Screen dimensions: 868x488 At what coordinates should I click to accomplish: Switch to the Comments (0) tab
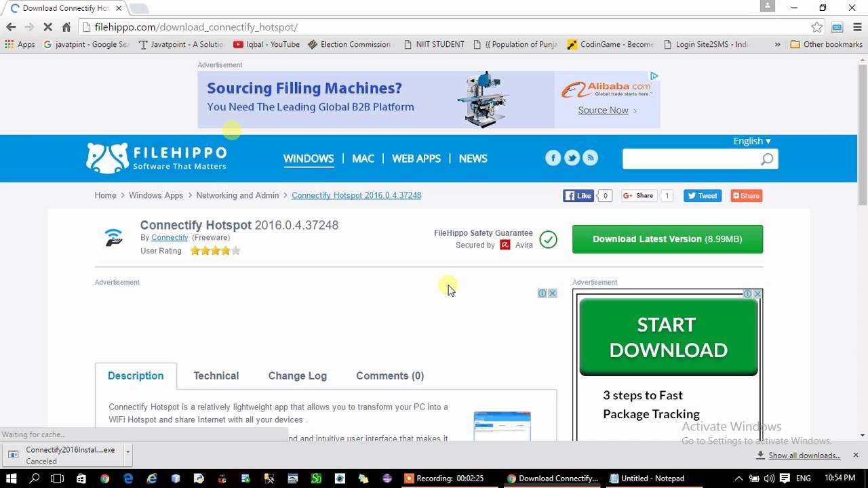pos(390,375)
